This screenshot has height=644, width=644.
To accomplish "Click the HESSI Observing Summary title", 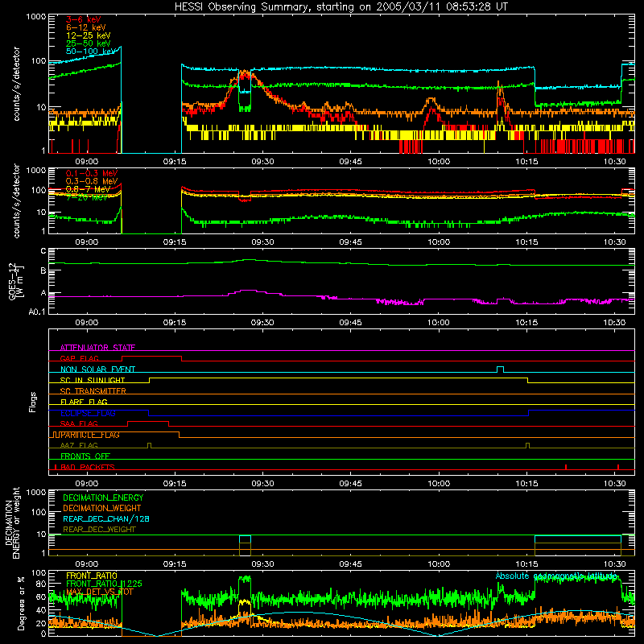I will [x=341, y=7].
